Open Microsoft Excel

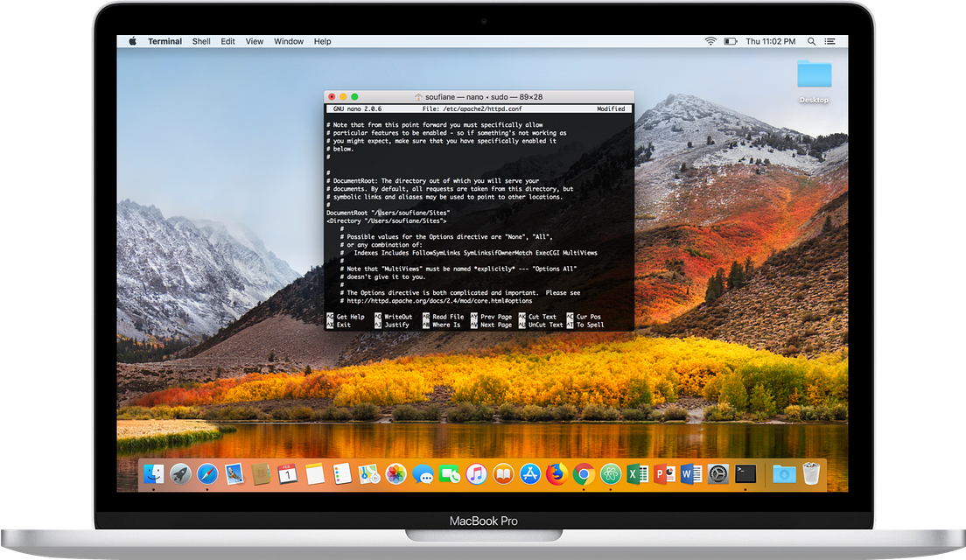click(x=639, y=474)
